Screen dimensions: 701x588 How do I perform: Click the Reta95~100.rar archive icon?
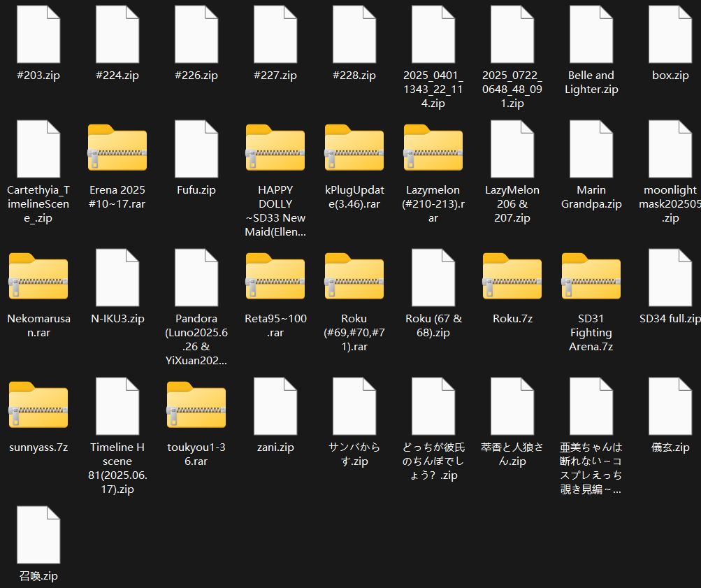pos(275,278)
